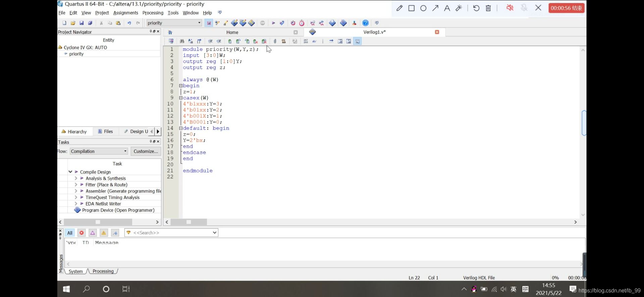Expand the Assembler task

point(76,191)
